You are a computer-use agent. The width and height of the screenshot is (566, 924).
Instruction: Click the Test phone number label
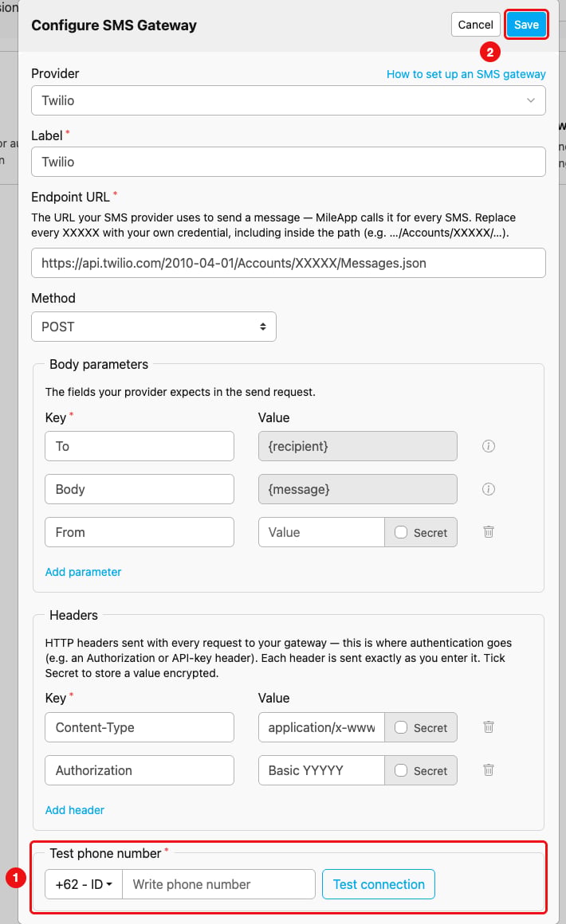pyautogui.click(x=105, y=853)
